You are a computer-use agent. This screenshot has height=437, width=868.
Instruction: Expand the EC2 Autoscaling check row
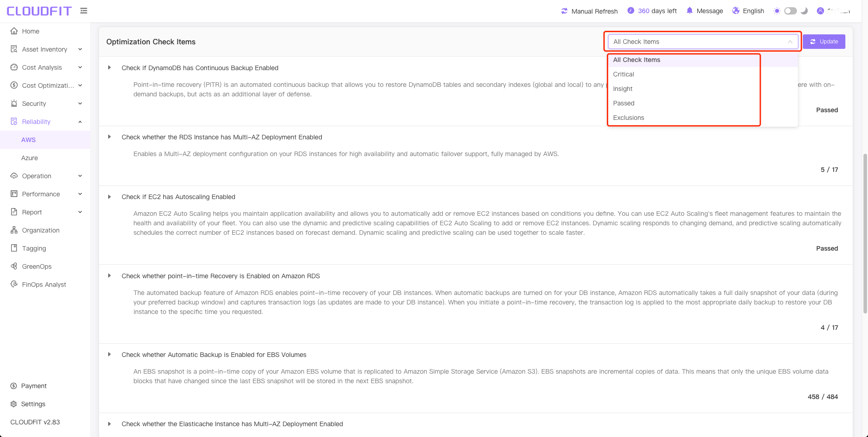[110, 197]
